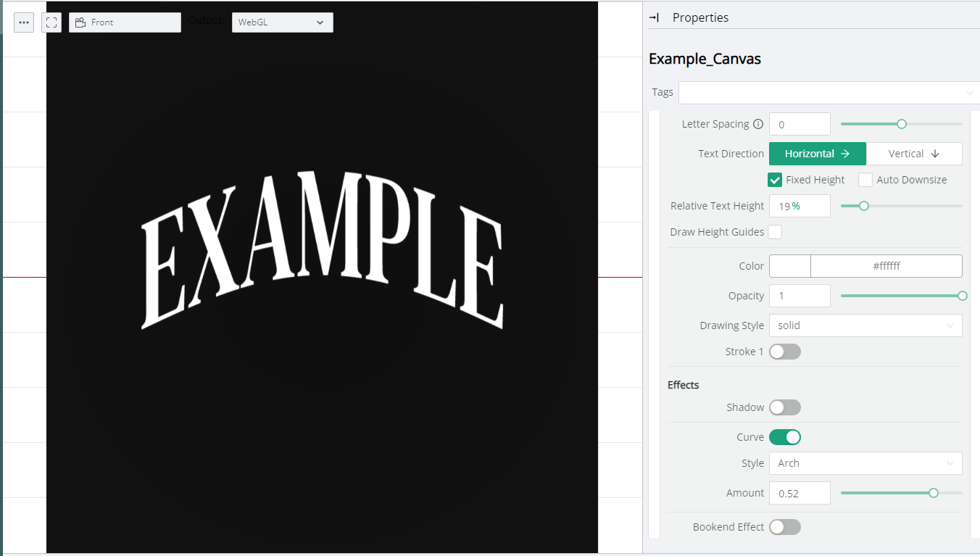Expand the curve Style Arch dropdown
Viewport: 980px width, 556px height.
[x=865, y=463]
